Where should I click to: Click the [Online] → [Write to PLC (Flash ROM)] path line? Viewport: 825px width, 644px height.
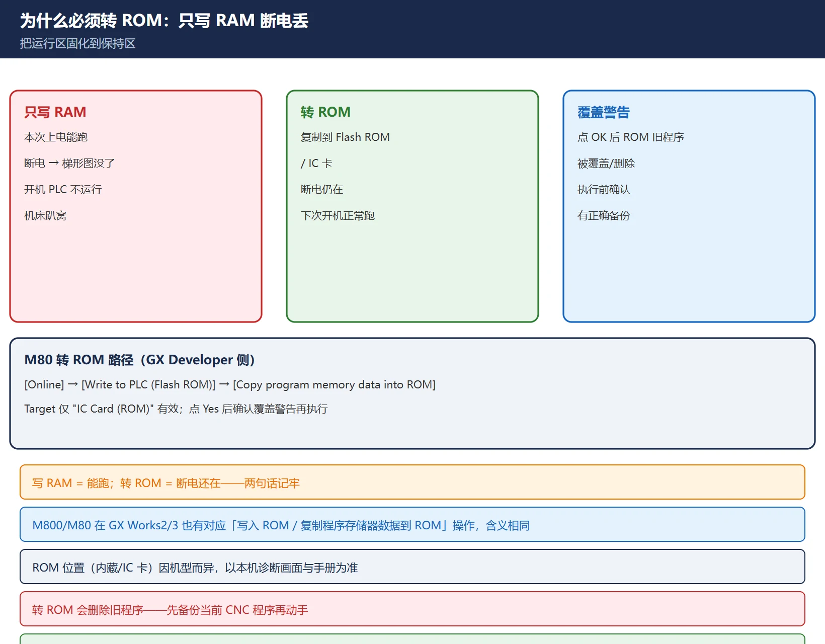pos(230,384)
